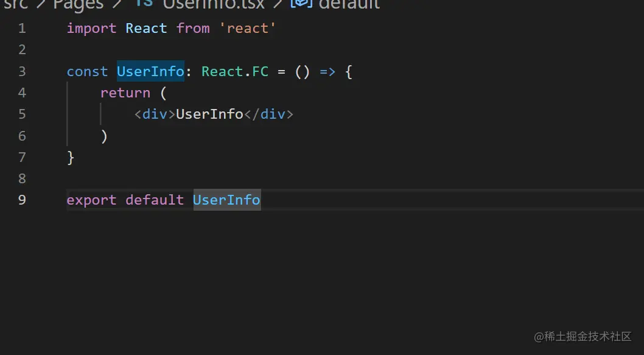The width and height of the screenshot is (644, 355).
Task: Click the arrow '=>' on line 3
Action: click(327, 71)
